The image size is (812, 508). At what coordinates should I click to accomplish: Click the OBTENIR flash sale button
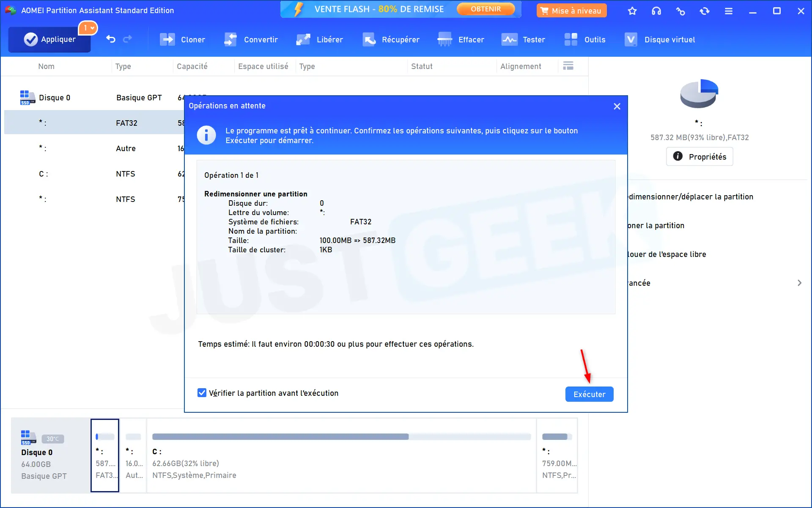pyautogui.click(x=486, y=9)
